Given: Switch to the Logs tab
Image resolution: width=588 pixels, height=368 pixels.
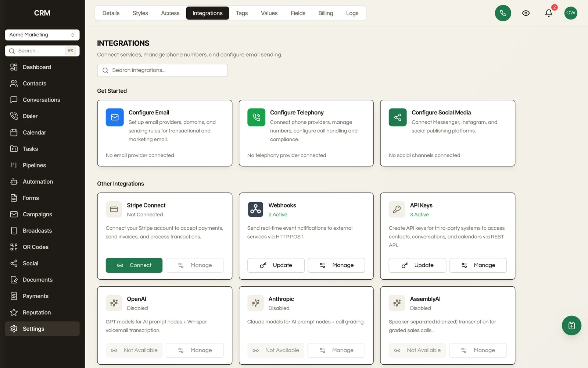Looking at the screenshot, I should [x=352, y=13].
